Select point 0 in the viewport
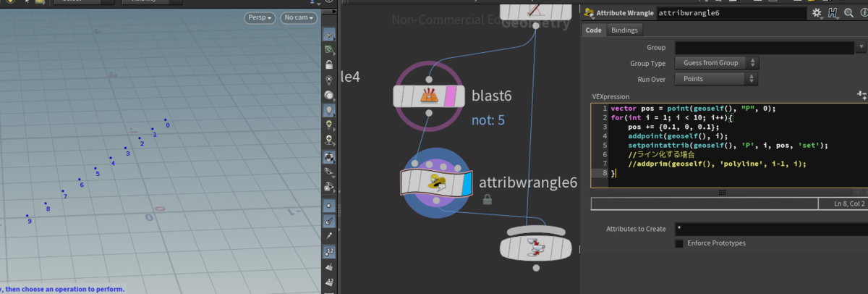 click(x=165, y=120)
